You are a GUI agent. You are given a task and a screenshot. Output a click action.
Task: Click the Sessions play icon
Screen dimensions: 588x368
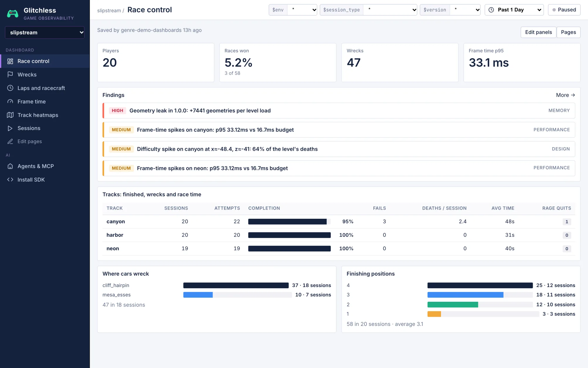click(10, 128)
